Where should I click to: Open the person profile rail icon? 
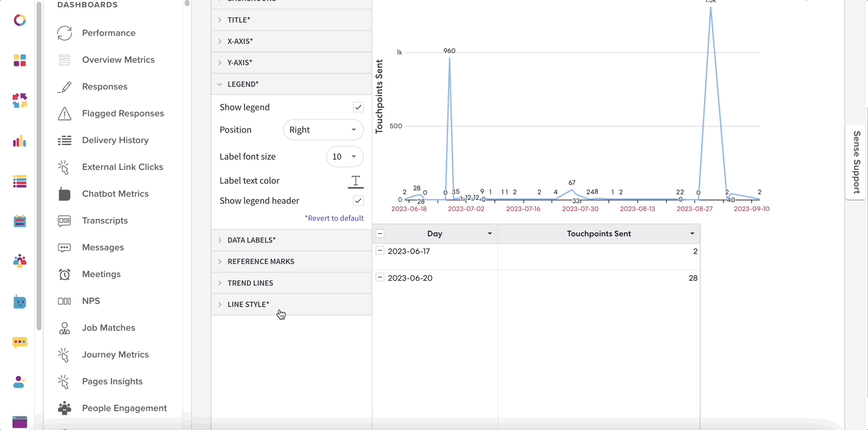20,382
